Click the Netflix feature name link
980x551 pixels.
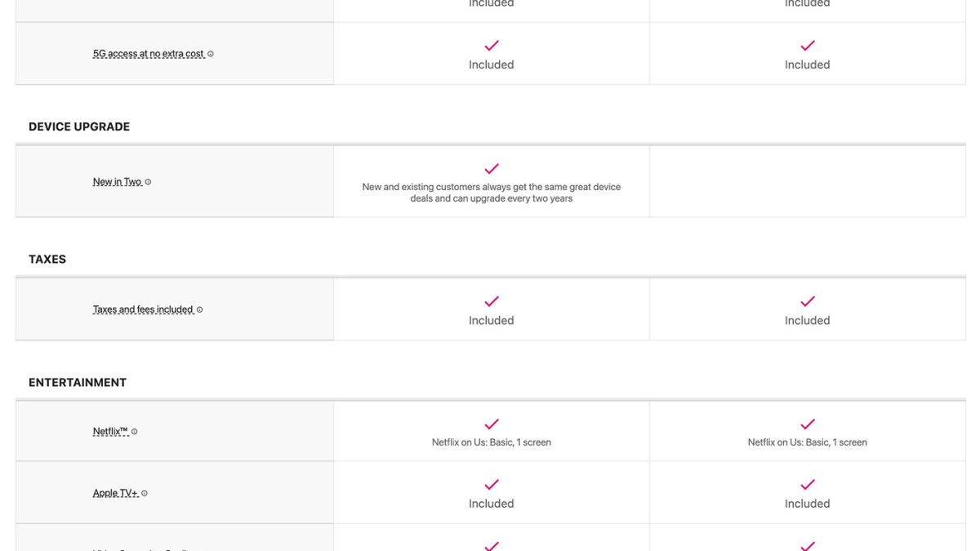click(110, 432)
